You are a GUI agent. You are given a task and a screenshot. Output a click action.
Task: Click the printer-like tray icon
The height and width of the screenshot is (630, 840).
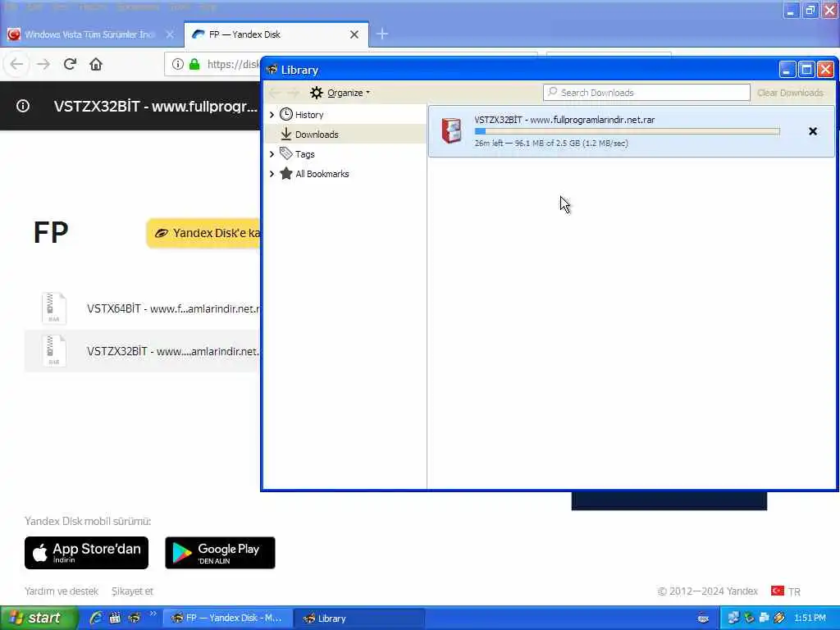tap(765, 618)
